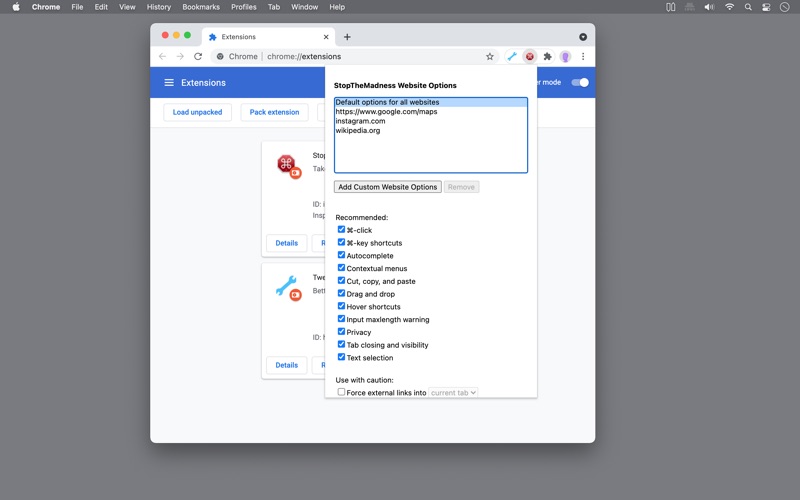Enable Force external links into checkbox
This screenshot has width=800, height=500.
coord(341,392)
